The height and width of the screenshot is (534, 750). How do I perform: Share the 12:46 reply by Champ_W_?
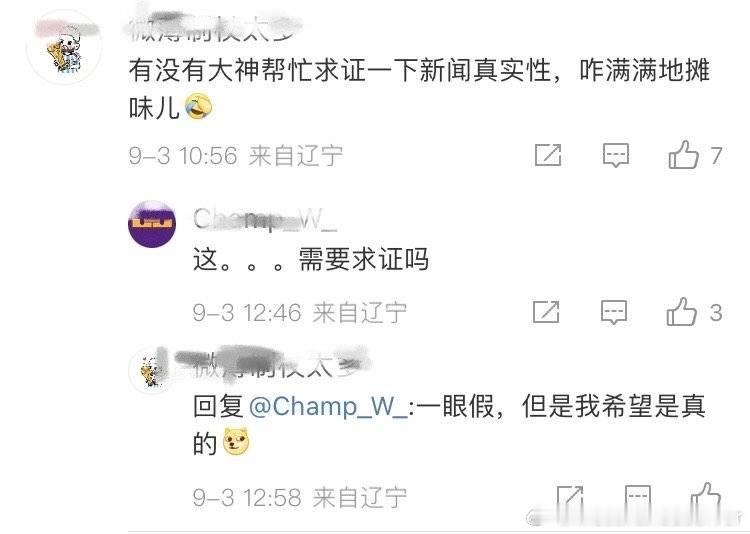(x=546, y=312)
